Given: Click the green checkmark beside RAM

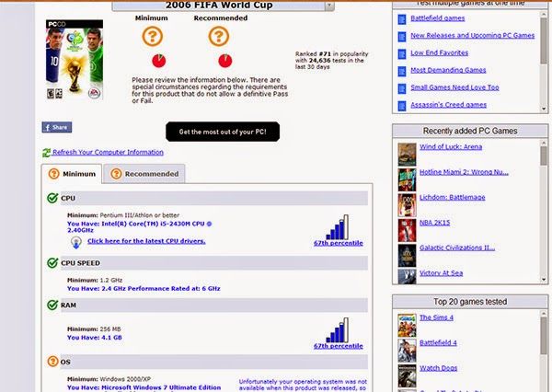Looking at the screenshot, I should (52, 304).
